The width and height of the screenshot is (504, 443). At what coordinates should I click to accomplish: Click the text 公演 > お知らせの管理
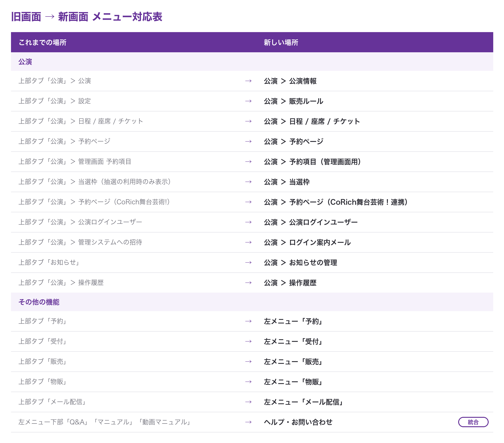(x=300, y=263)
